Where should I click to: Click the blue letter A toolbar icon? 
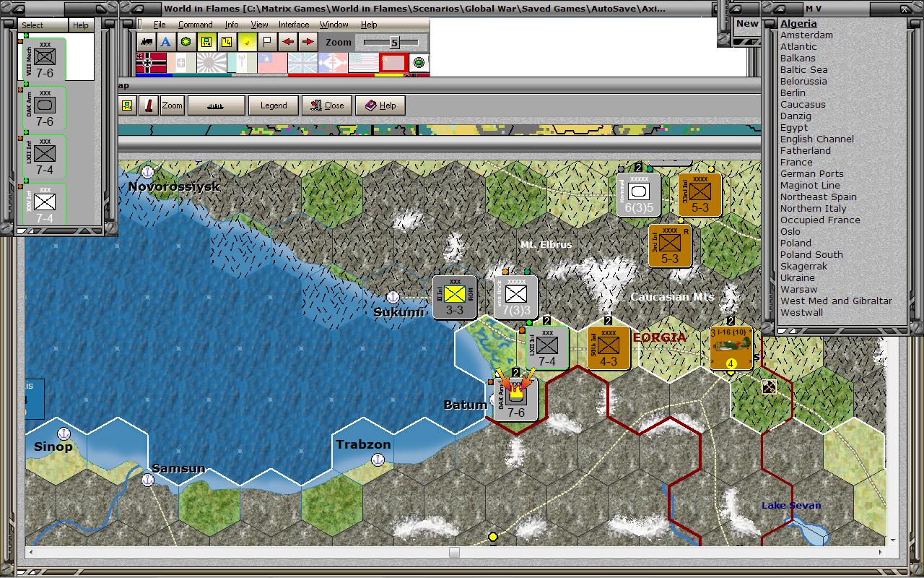pos(166,42)
